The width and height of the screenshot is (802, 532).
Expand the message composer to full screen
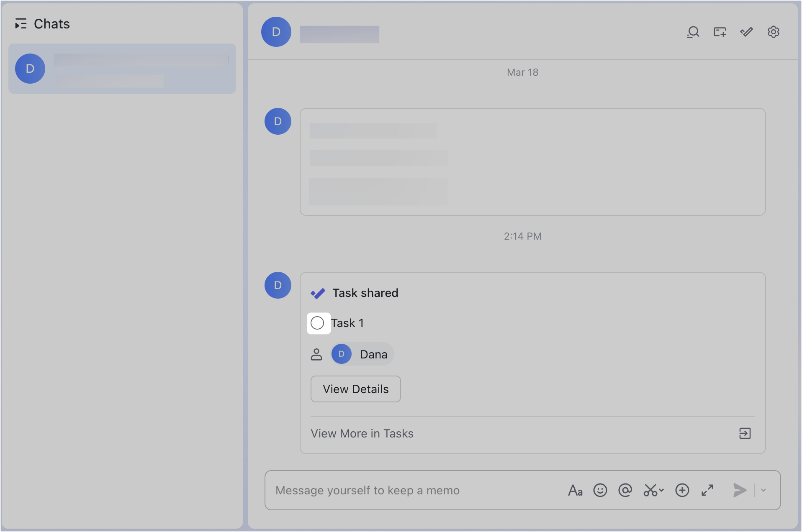click(707, 490)
